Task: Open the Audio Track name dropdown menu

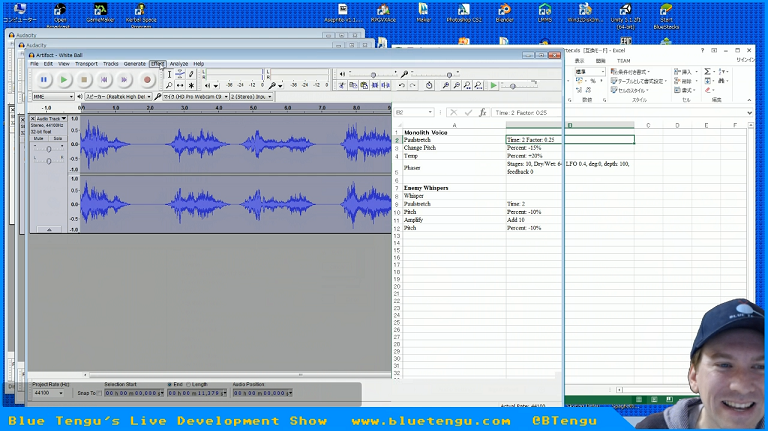Action: (x=51, y=119)
